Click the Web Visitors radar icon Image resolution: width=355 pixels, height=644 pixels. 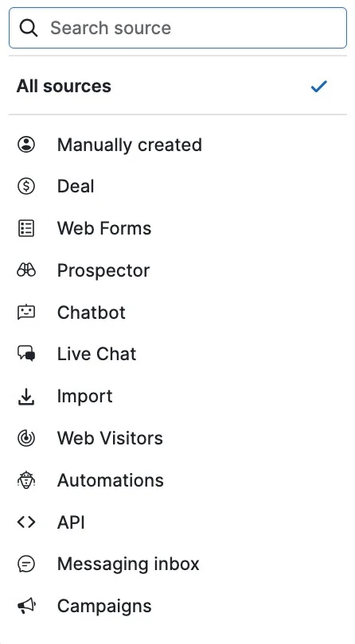(26, 438)
